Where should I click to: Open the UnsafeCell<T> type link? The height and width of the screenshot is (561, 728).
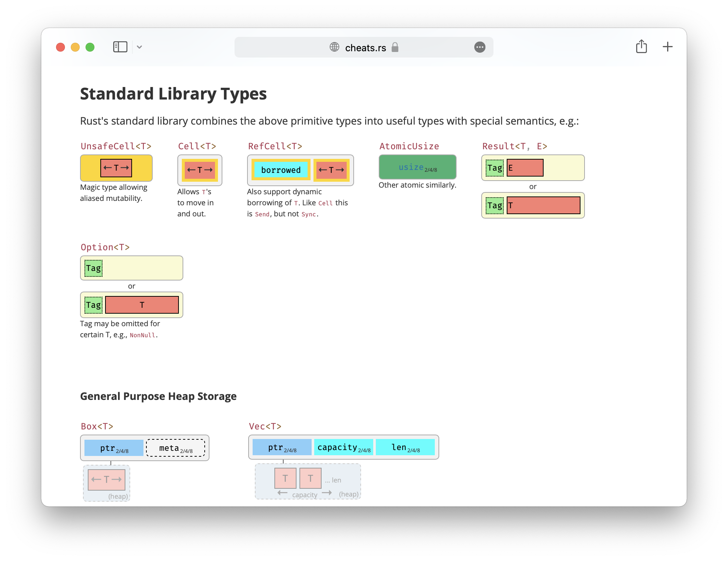coord(116,146)
